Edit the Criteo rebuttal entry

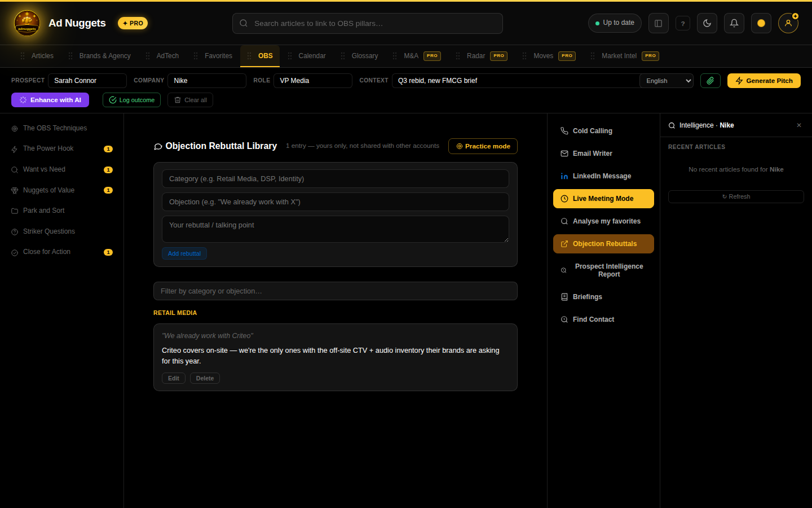click(x=174, y=378)
